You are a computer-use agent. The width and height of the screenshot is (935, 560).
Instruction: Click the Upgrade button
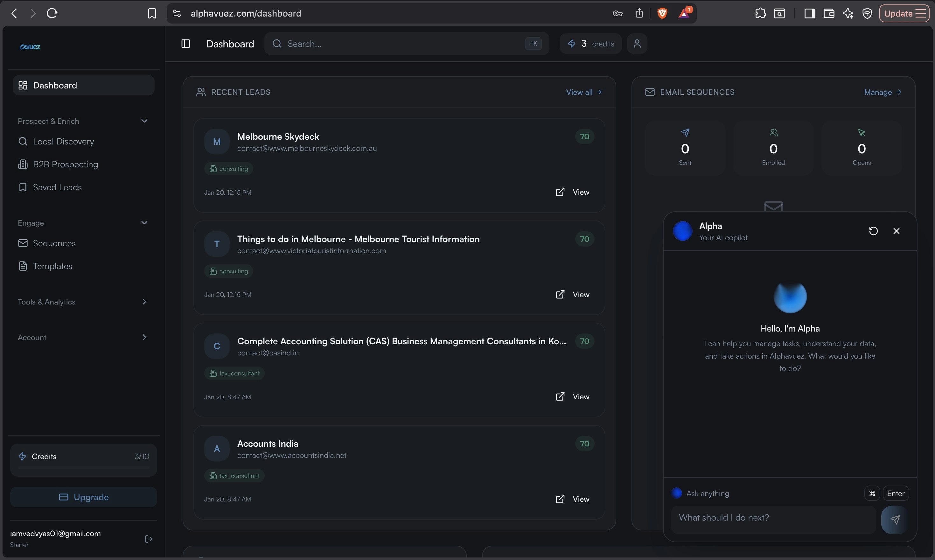click(x=83, y=497)
